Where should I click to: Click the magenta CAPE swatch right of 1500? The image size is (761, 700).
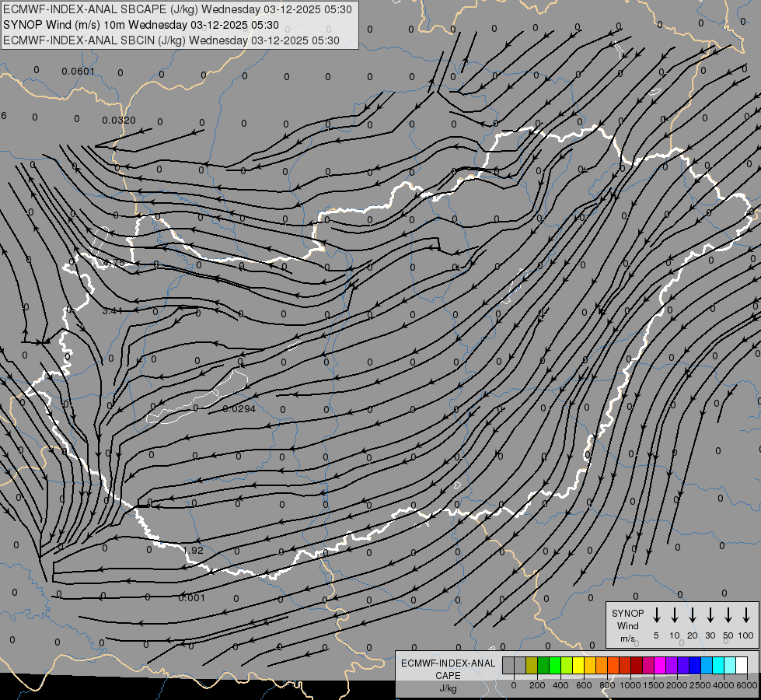tap(660, 665)
